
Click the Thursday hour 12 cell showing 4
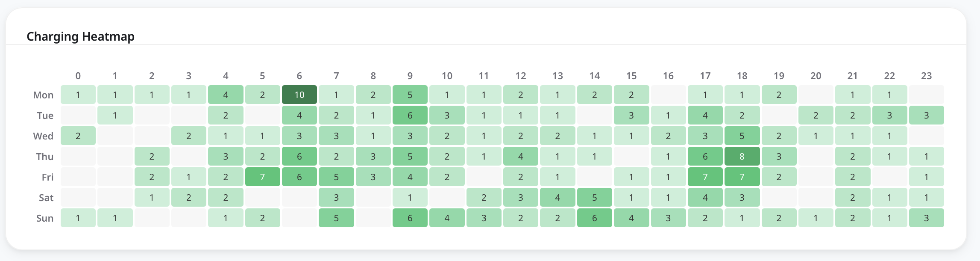click(x=520, y=156)
